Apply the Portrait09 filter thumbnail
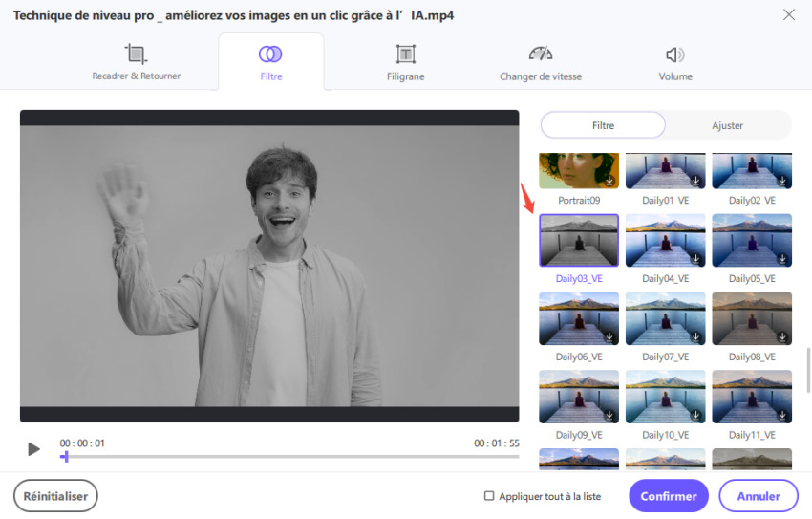Viewport: 812px width, 519px height. pyautogui.click(x=579, y=170)
